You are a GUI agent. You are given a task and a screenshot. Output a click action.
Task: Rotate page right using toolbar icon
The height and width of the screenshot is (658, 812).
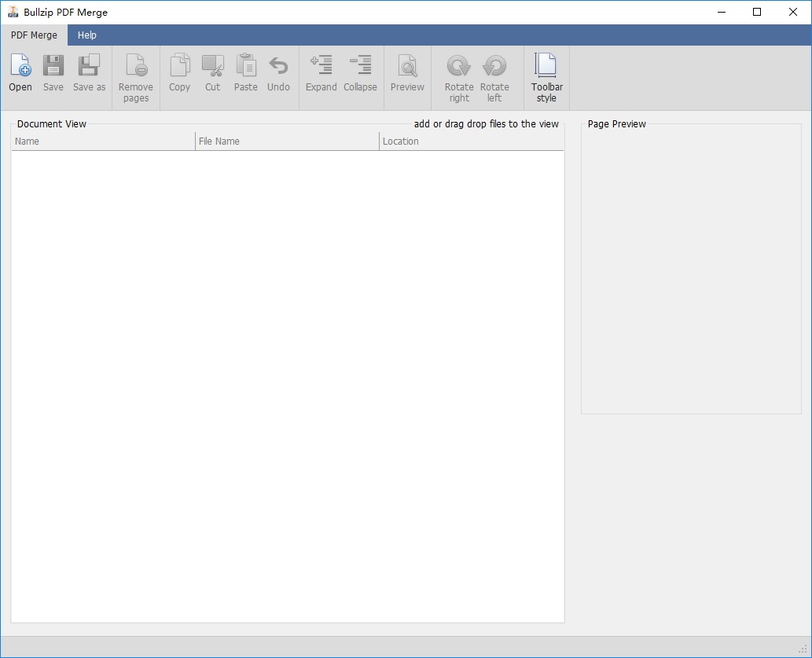pos(459,66)
